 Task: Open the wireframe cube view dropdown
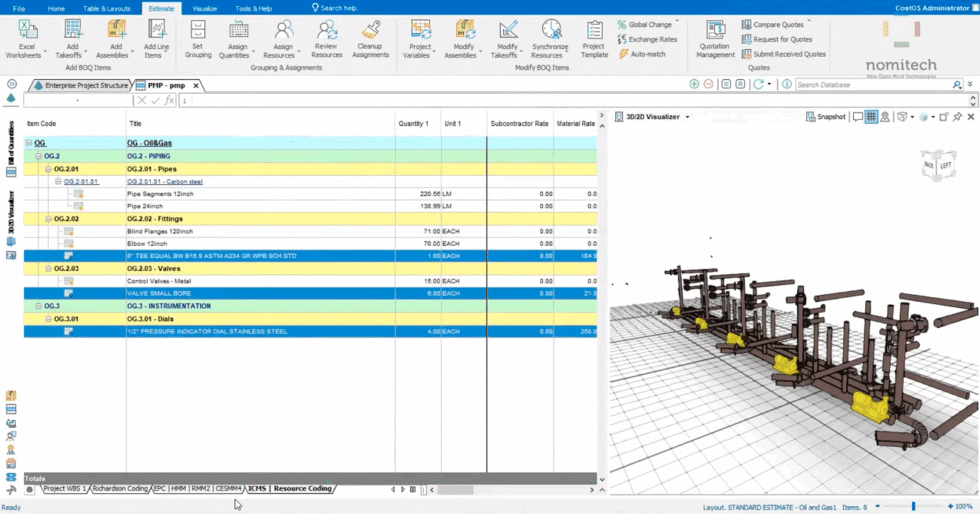click(912, 117)
